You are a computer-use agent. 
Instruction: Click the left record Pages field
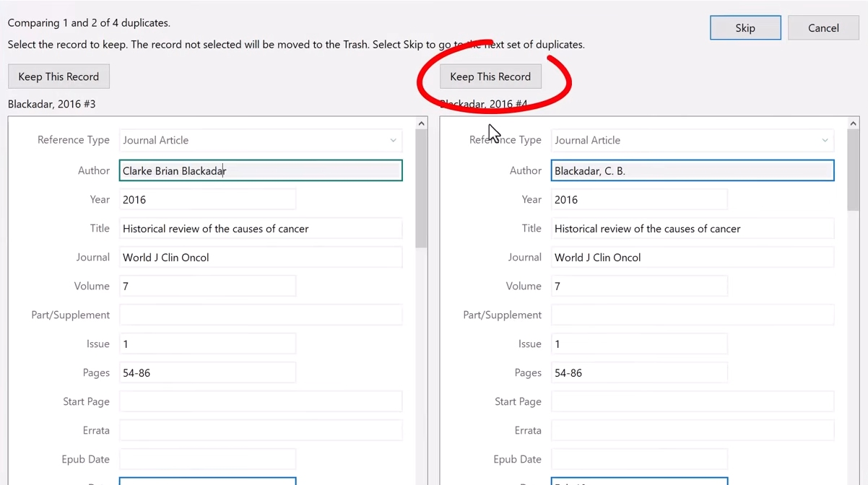pyautogui.click(x=207, y=373)
